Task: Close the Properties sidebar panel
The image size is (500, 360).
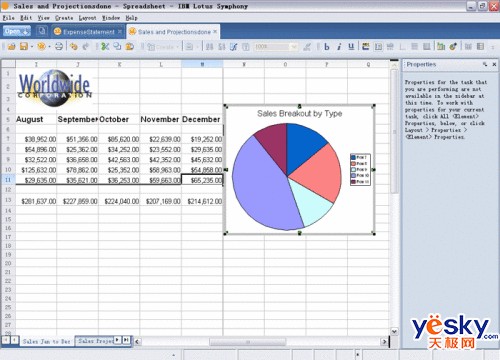Action: [x=494, y=64]
